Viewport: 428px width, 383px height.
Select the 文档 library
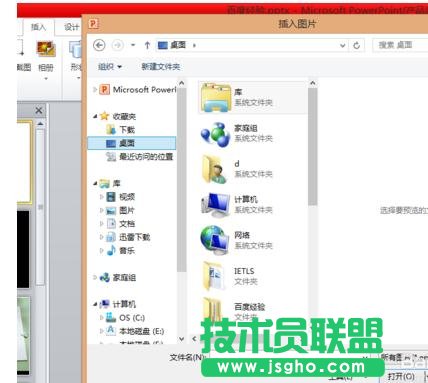pos(120,224)
